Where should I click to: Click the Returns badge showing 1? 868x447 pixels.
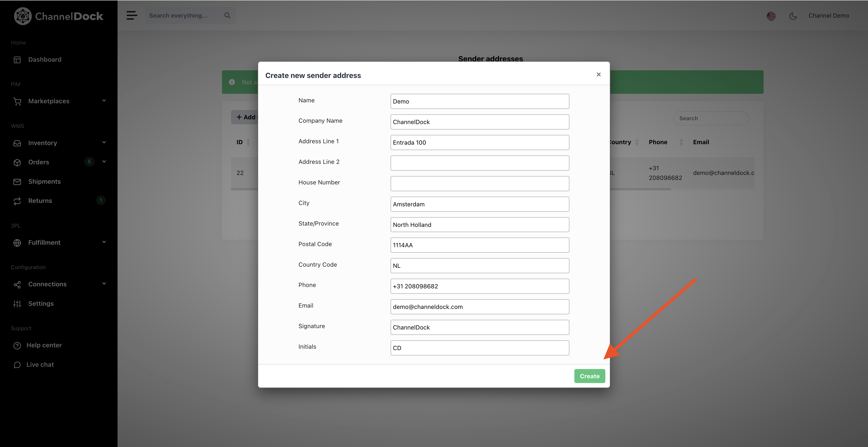click(101, 200)
